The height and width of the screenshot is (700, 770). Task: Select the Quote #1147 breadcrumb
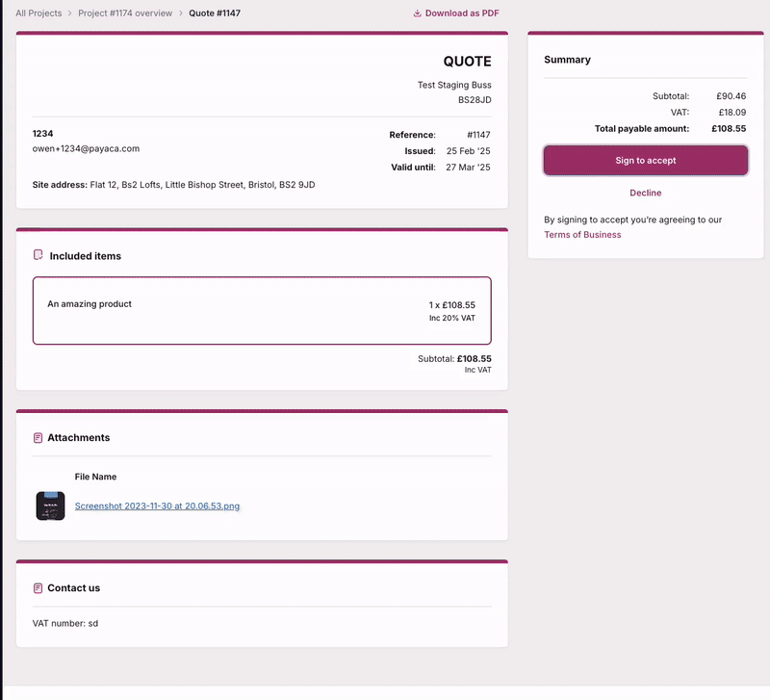pos(214,13)
